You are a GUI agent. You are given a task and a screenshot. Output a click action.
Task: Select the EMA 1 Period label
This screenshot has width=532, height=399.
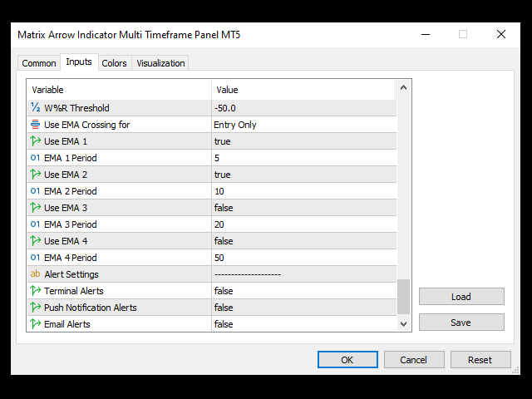click(x=70, y=158)
